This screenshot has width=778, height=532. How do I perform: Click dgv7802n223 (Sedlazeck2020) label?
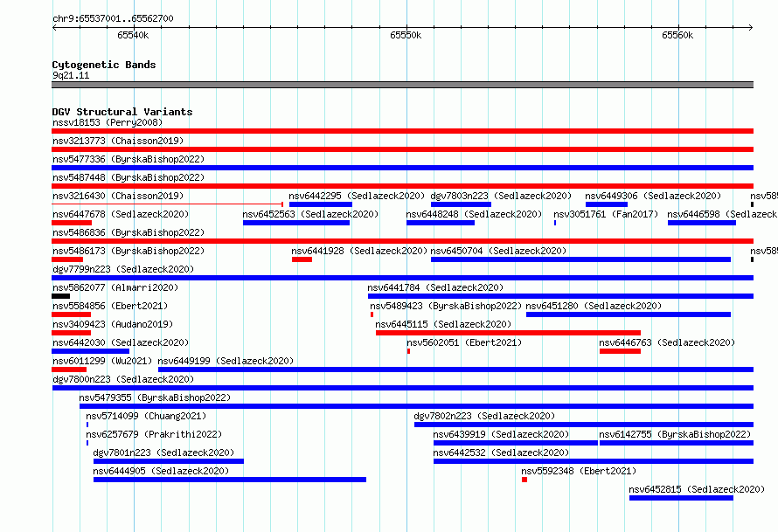tap(484, 416)
